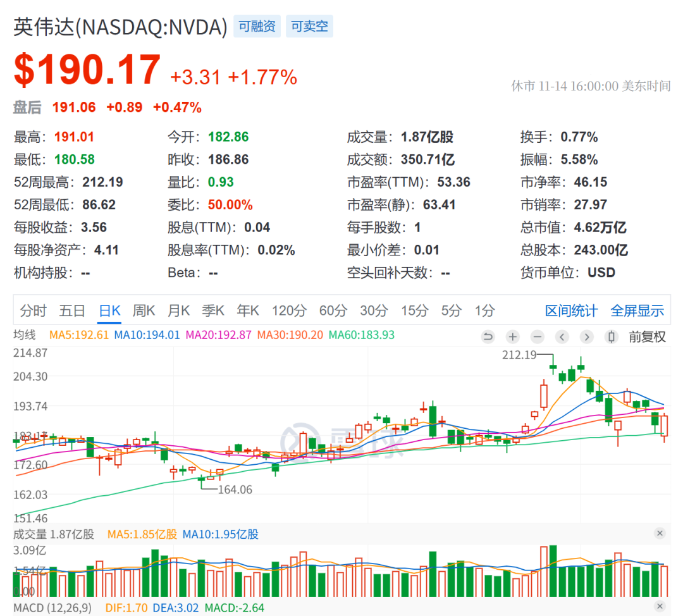Click the 可融资 tag
Viewport: 683px width, 616px height.
coord(257,27)
